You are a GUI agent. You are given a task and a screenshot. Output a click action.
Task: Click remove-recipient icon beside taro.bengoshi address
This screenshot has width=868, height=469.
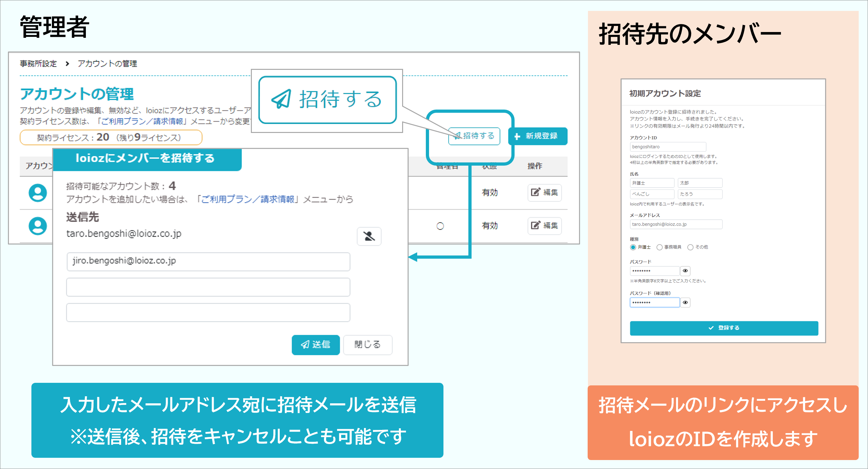click(369, 236)
